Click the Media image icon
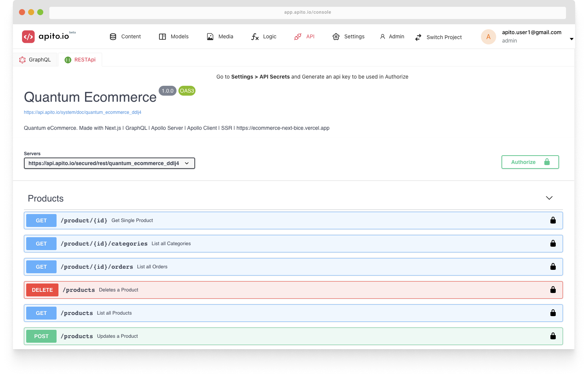The height and width of the screenshot is (378, 588). [210, 37]
